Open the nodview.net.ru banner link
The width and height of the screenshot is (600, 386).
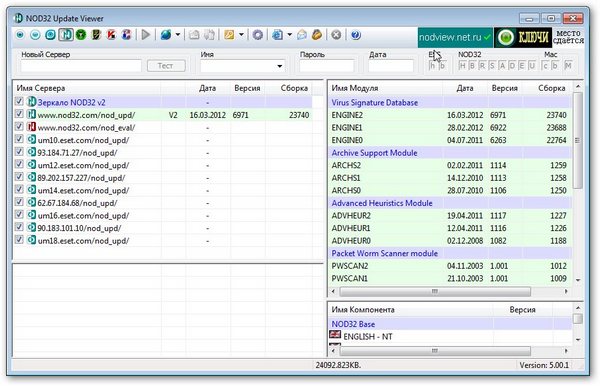[455, 37]
